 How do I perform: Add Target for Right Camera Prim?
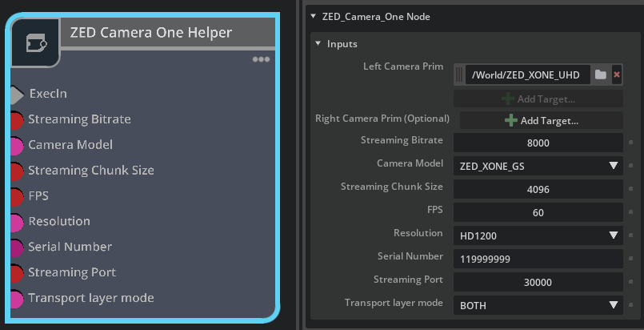pos(542,120)
